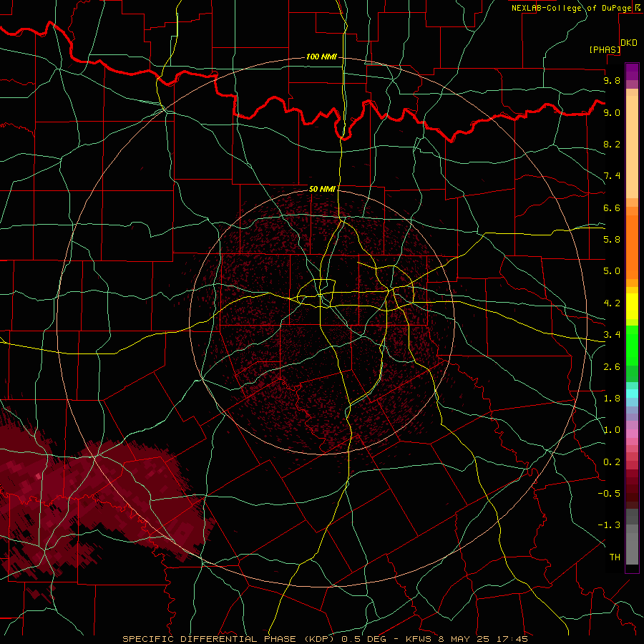
Task: Select the 4.2 value on the scale
Action: 612,303
